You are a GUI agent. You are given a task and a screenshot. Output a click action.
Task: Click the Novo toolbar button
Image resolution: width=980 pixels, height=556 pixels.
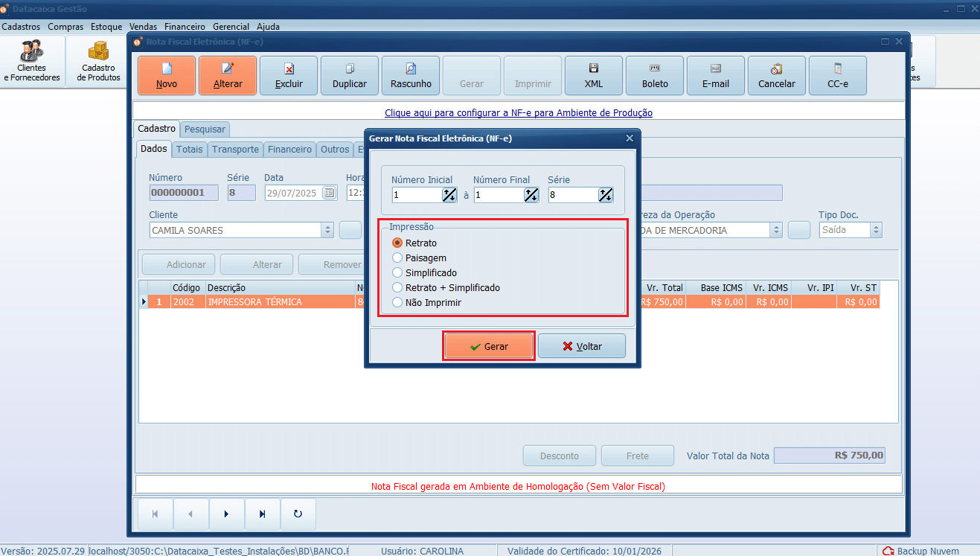point(167,76)
